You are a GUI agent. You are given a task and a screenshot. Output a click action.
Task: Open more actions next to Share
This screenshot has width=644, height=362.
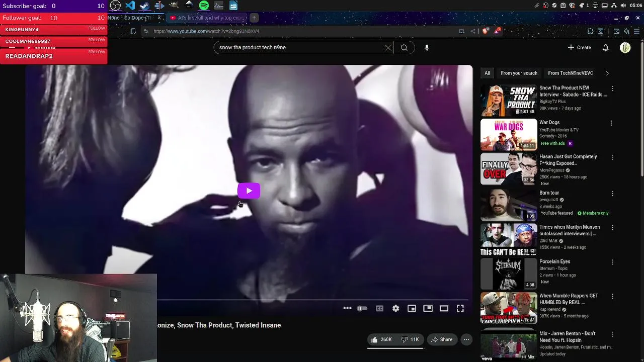(x=466, y=339)
